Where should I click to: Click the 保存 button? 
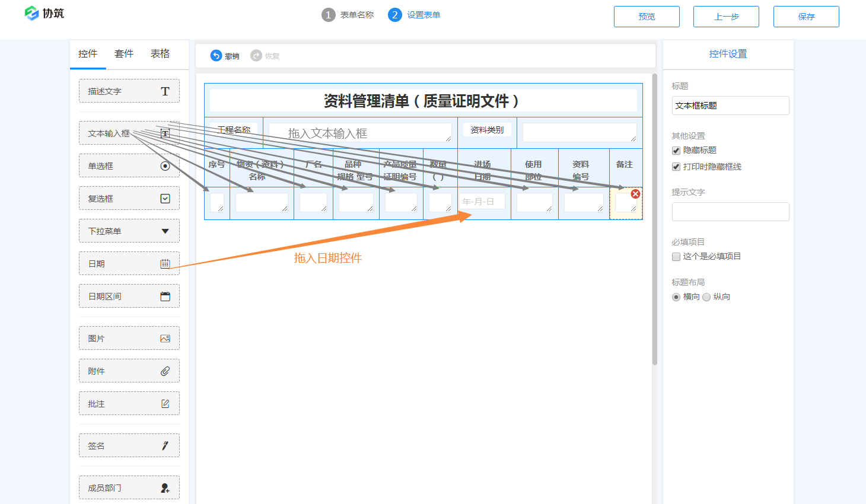(805, 17)
